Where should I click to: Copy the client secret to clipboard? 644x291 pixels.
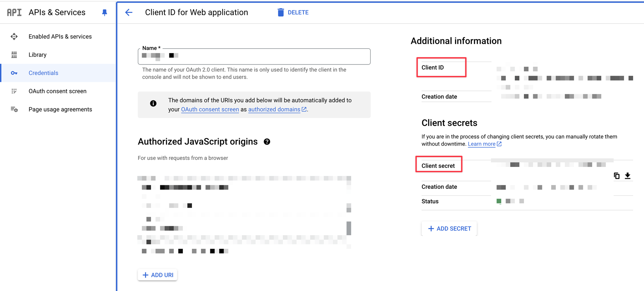617,176
